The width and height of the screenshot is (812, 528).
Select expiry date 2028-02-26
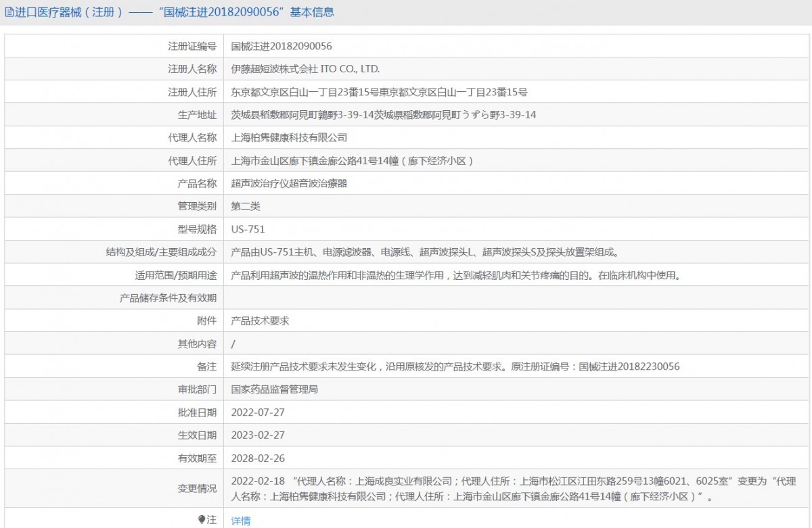click(x=258, y=458)
